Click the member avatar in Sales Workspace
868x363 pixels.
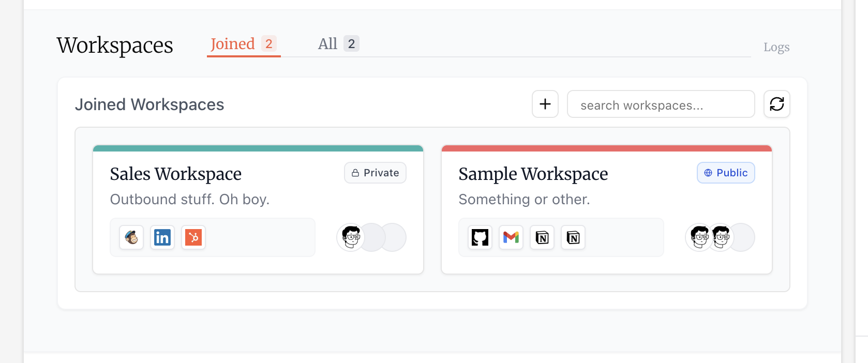pos(351,238)
